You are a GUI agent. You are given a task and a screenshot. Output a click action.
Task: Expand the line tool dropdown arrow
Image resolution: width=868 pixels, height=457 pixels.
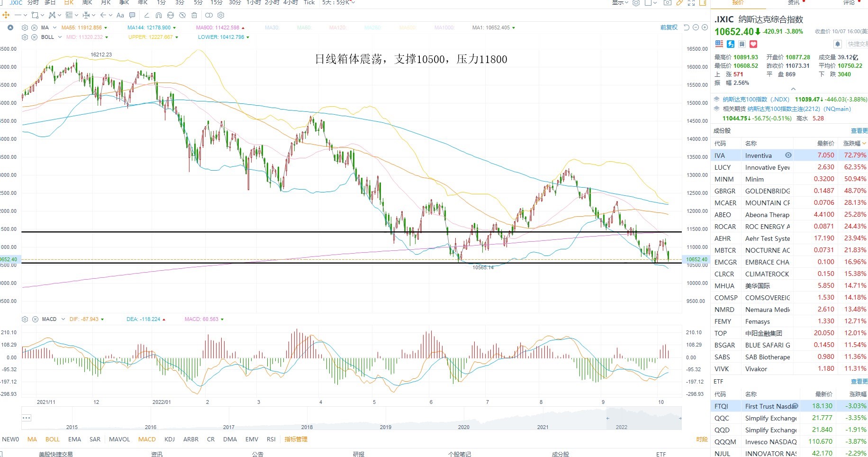click(x=25, y=15)
